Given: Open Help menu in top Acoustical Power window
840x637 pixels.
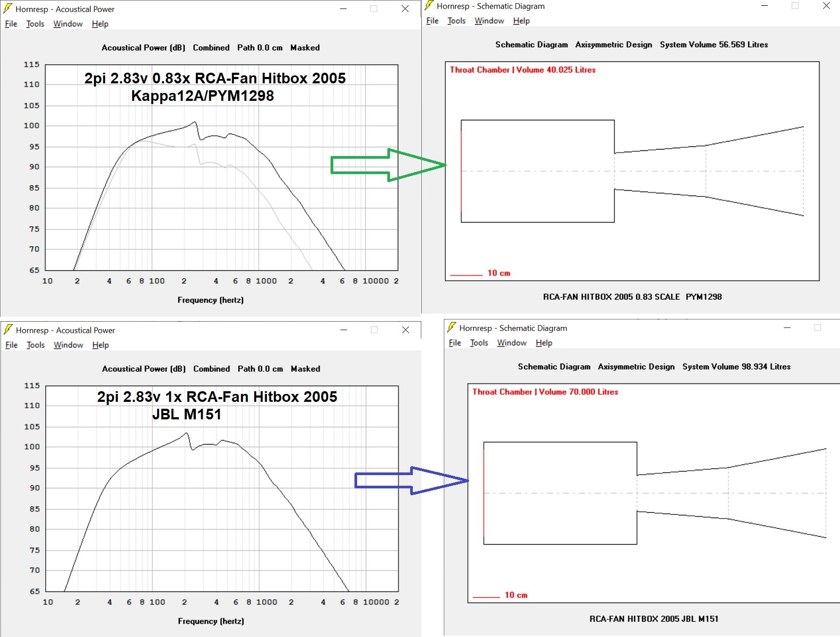Looking at the screenshot, I should (x=100, y=24).
